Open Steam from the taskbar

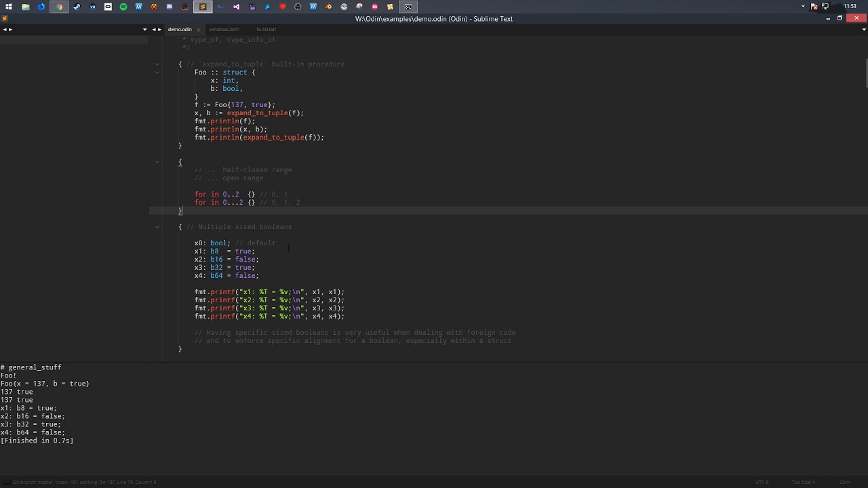(x=77, y=7)
